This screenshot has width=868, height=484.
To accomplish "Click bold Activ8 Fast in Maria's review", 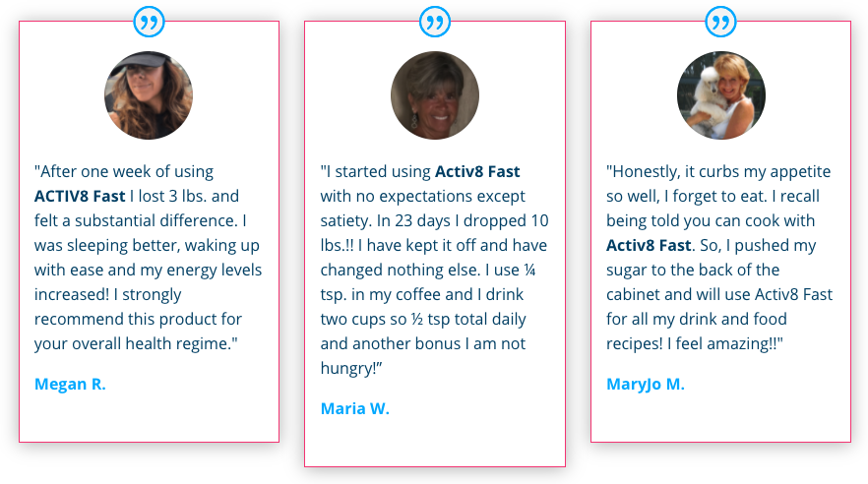I will tap(477, 171).
